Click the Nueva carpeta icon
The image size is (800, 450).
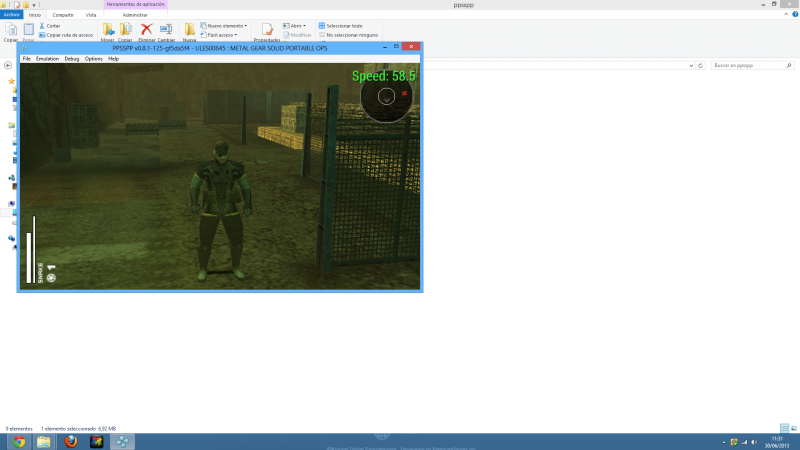[190, 32]
